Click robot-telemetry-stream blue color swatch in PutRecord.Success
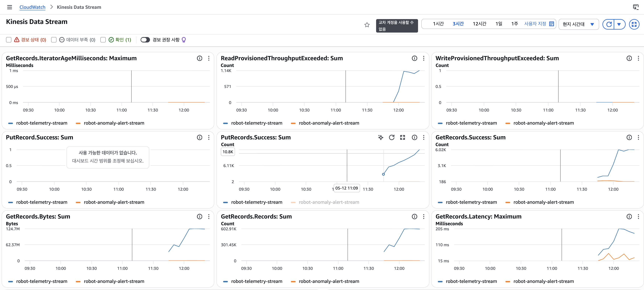 click(x=10, y=203)
